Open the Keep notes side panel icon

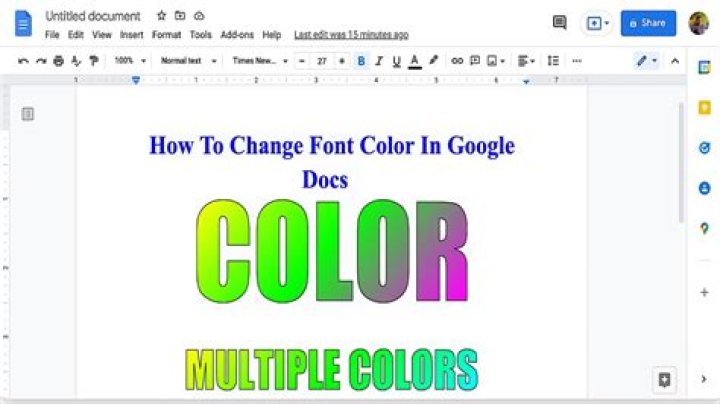pyautogui.click(x=704, y=108)
